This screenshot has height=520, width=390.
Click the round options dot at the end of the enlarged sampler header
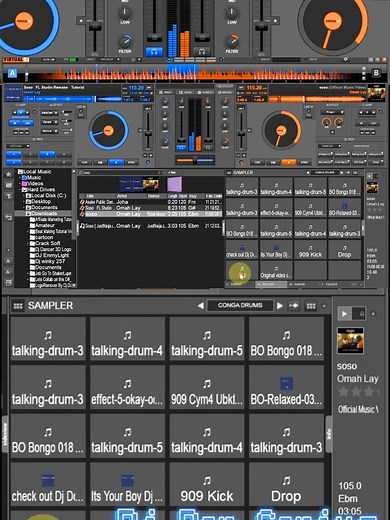(x=324, y=306)
